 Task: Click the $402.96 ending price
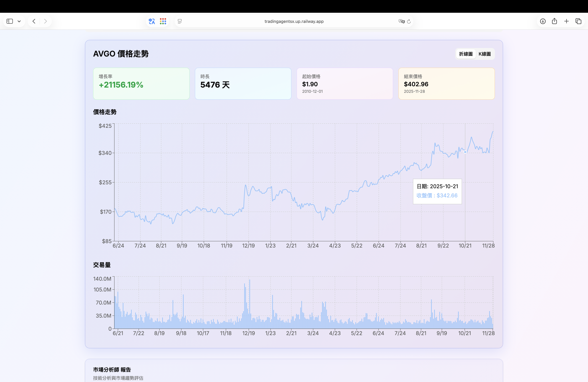416,84
